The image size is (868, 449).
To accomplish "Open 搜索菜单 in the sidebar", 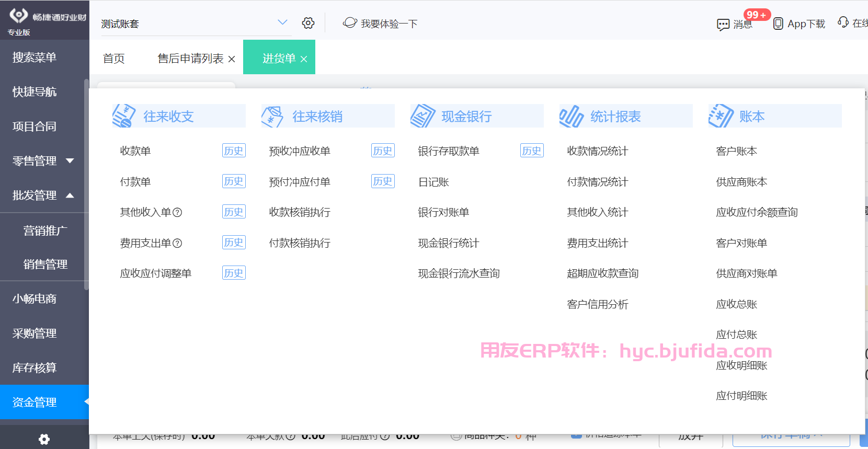I will point(35,57).
